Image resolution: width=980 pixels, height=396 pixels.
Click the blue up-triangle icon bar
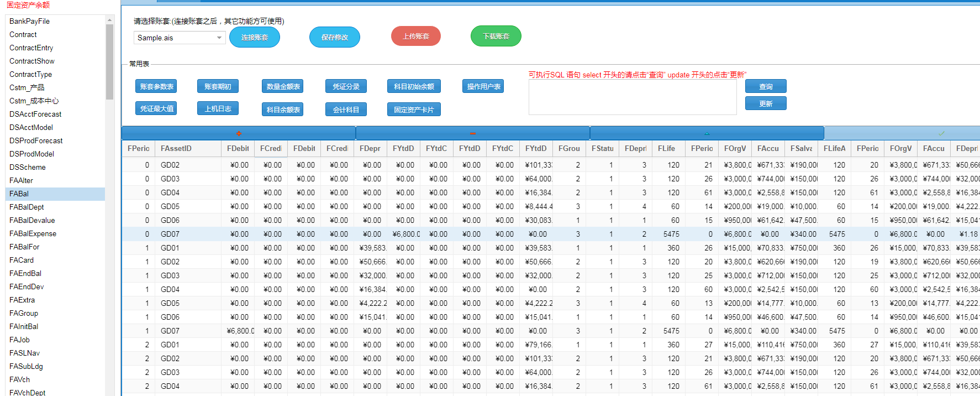coord(707,133)
